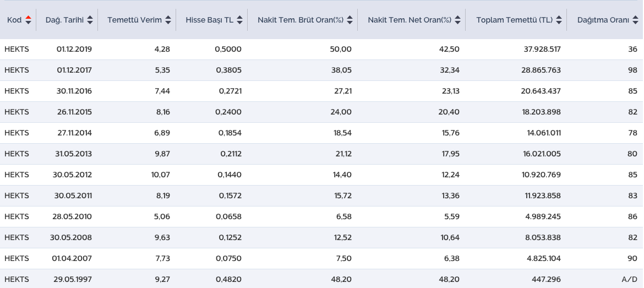Select date cell 30.05.2012
This screenshot has width=644, height=288.
coord(72,175)
